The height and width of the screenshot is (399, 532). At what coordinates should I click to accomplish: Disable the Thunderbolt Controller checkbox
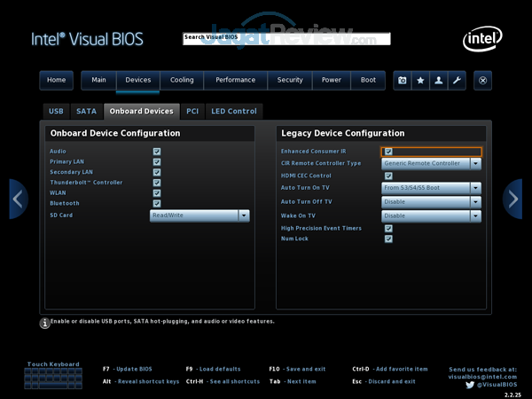(157, 183)
